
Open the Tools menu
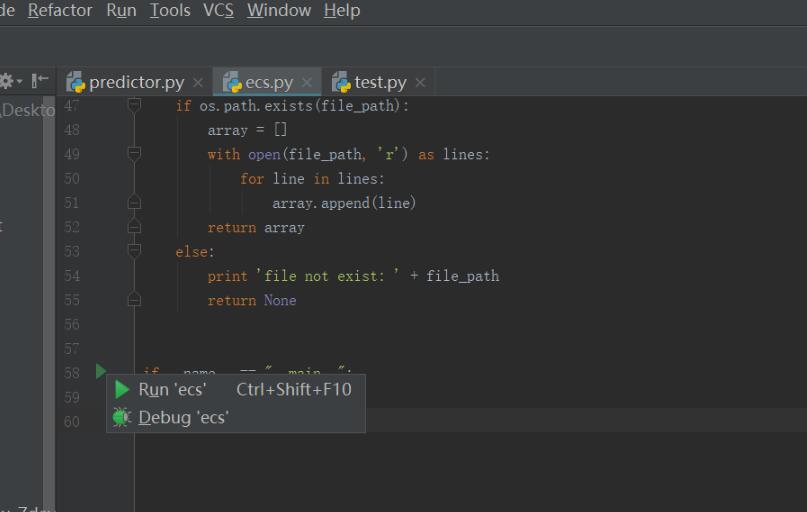point(170,11)
